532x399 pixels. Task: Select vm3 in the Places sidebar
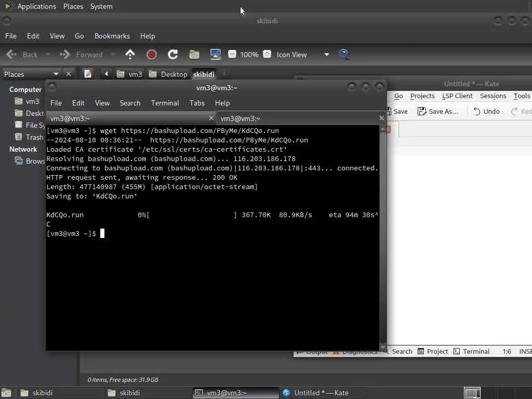27,101
